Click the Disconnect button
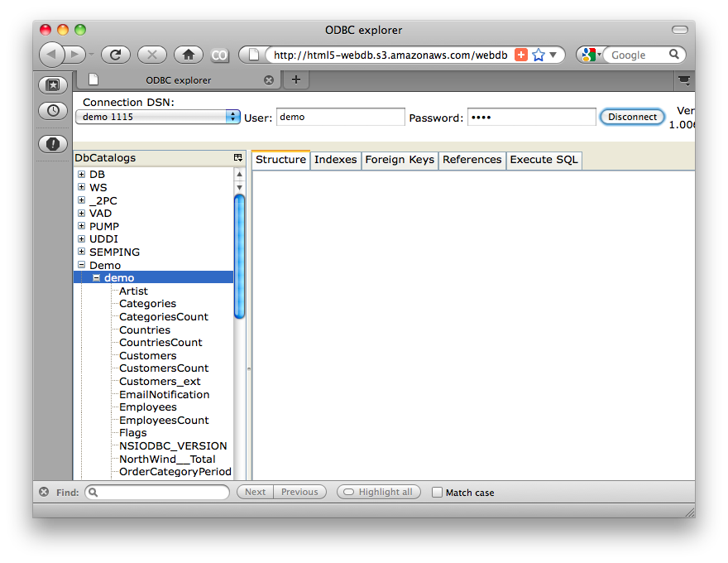 tap(632, 117)
